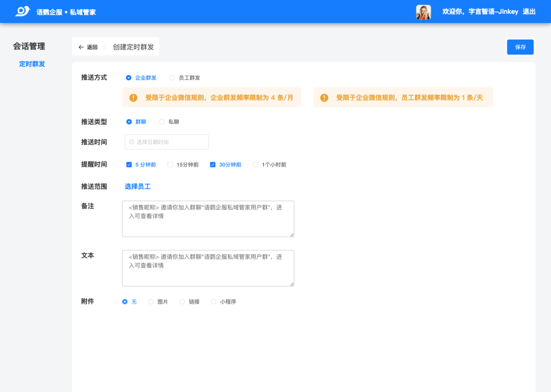Choose 小程序 attachment option
The width and height of the screenshot is (551, 392).
(213, 302)
